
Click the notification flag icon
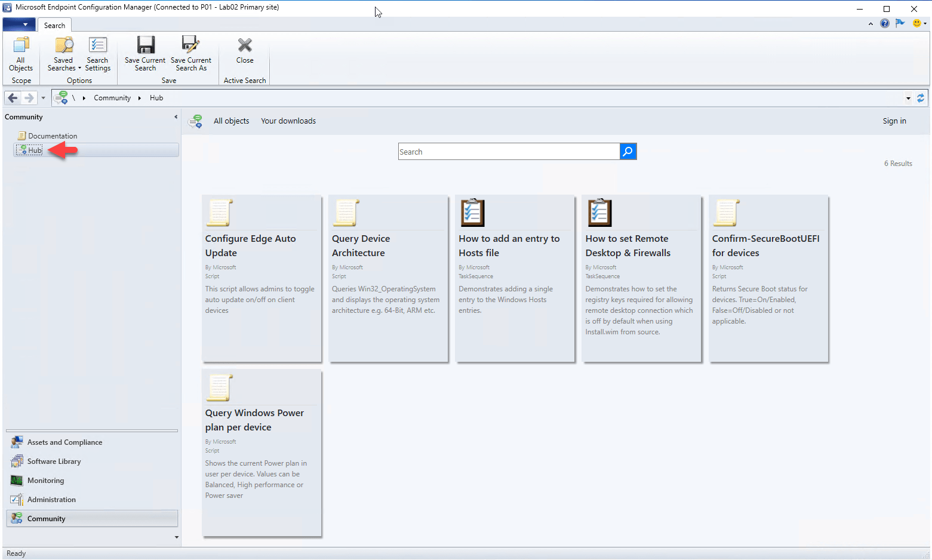tap(900, 23)
